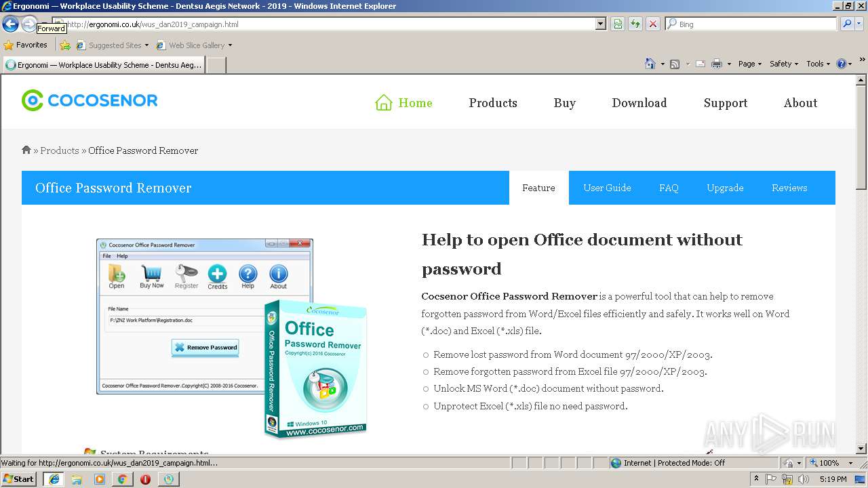Click the Compatibility View icon
Viewport: 868px width, 488px height.
(618, 24)
